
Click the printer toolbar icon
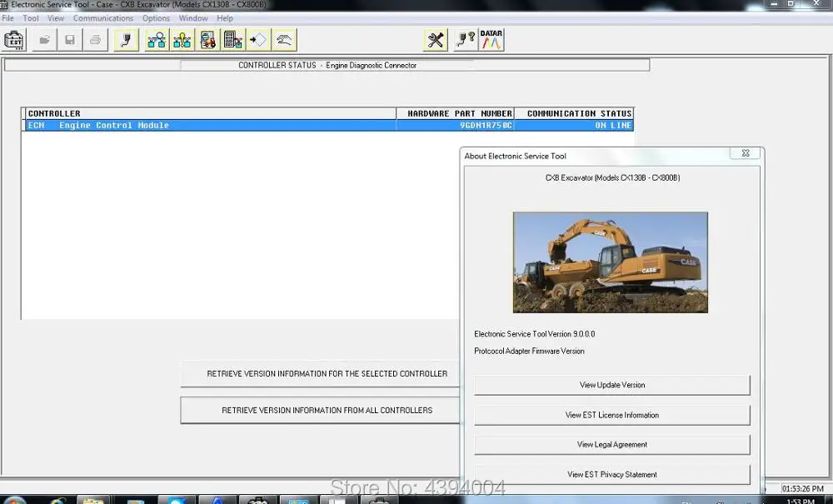point(96,40)
